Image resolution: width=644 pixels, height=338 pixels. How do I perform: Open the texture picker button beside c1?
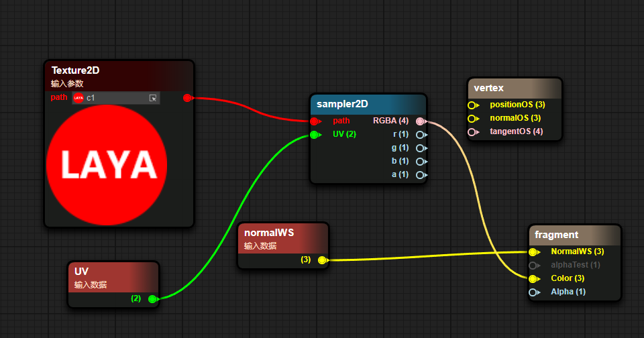[153, 98]
